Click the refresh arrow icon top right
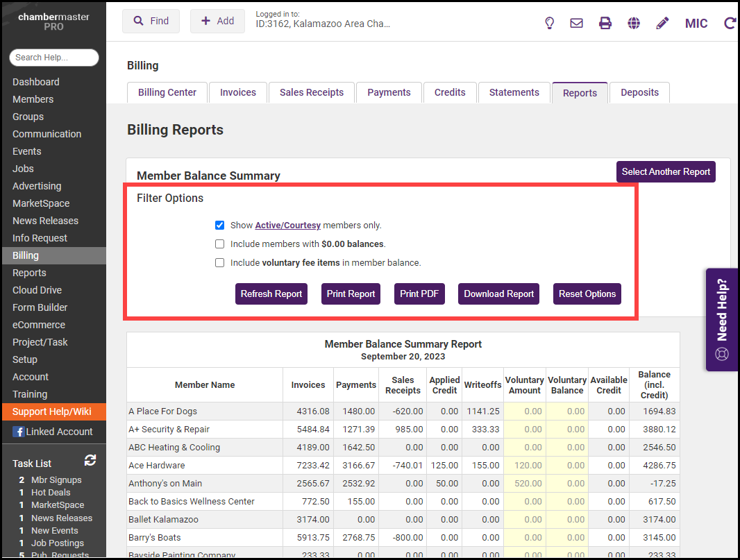This screenshot has width=740, height=560. pyautogui.click(x=730, y=23)
